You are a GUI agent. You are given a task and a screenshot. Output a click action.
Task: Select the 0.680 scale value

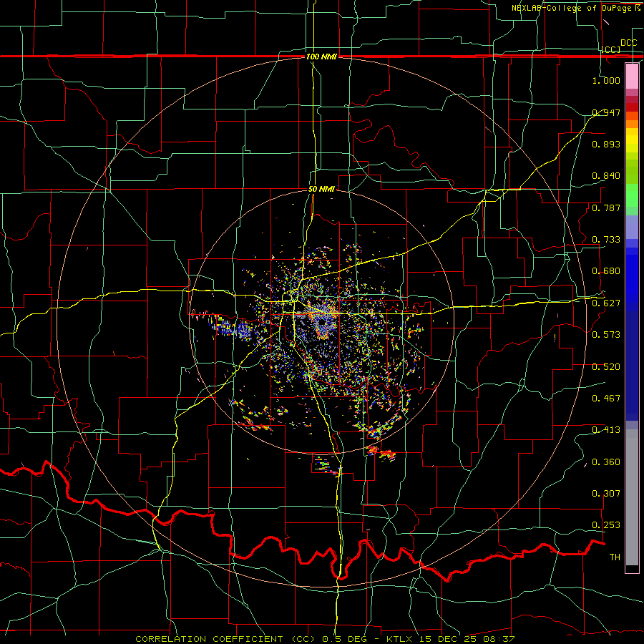pyautogui.click(x=606, y=270)
